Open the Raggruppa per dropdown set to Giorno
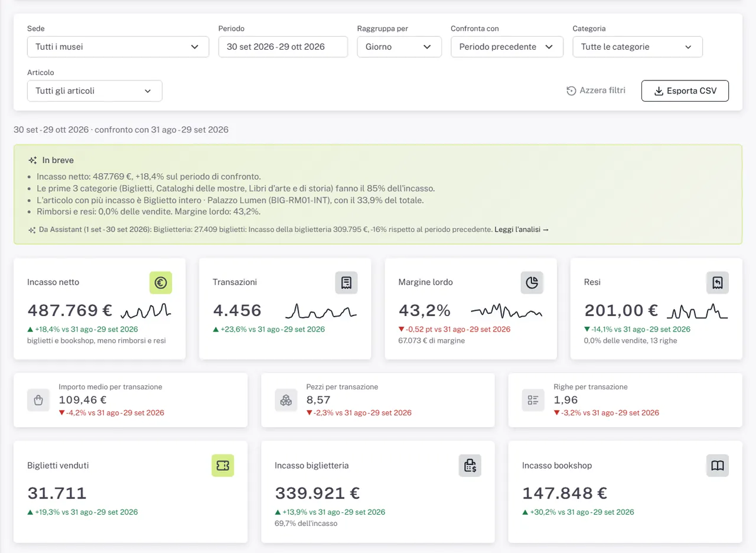 coord(399,47)
